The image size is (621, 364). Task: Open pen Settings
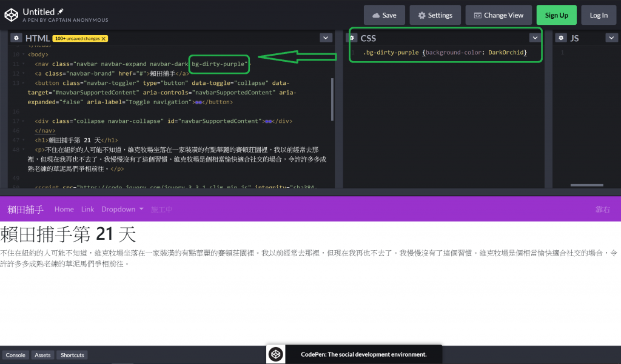point(435,15)
